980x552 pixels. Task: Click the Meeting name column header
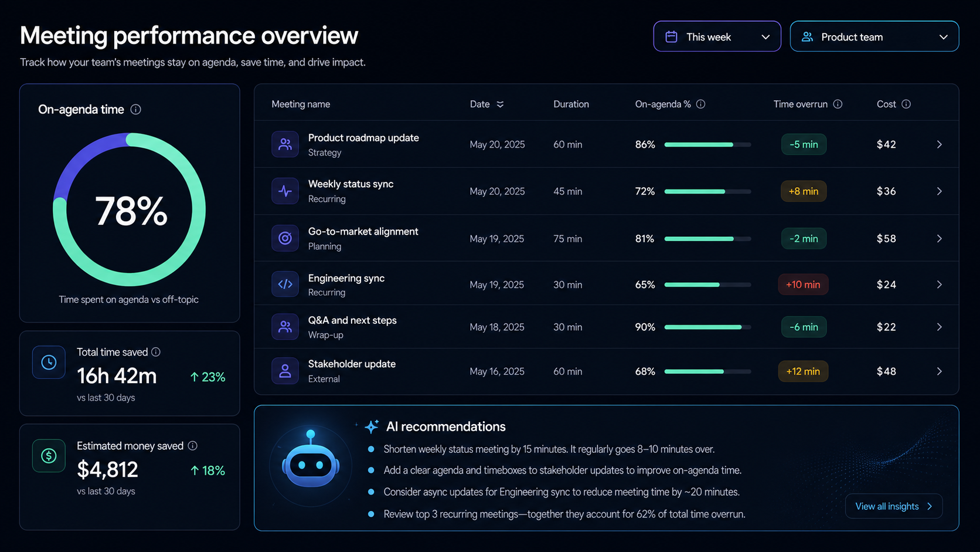[301, 104]
